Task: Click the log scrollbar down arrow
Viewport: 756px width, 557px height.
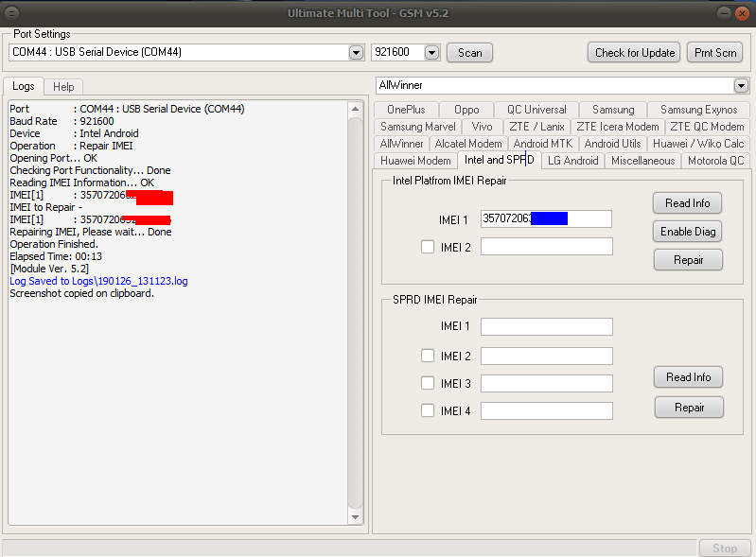Action: [355, 517]
